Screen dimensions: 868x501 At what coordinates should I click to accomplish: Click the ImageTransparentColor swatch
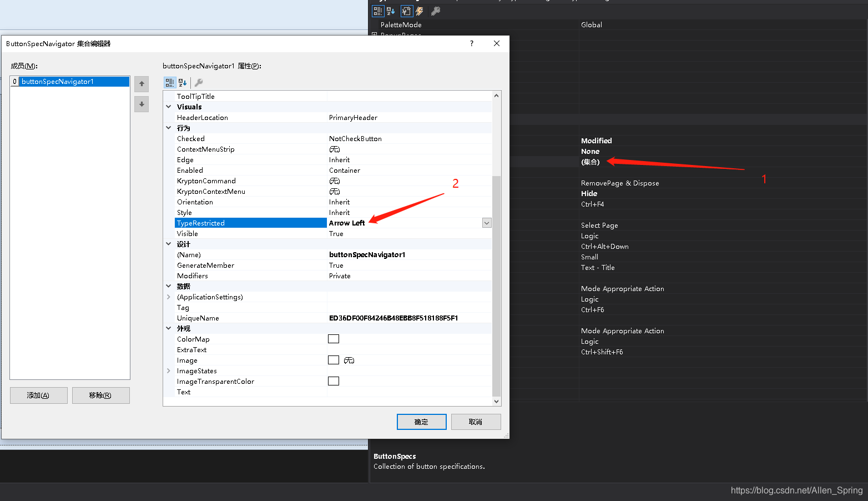[334, 381]
